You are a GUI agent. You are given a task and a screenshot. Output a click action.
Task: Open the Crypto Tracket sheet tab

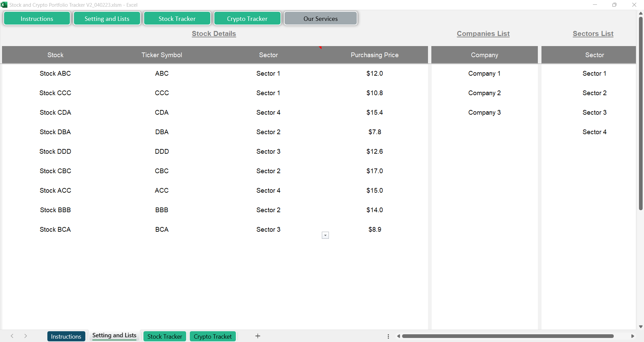[x=213, y=336]
